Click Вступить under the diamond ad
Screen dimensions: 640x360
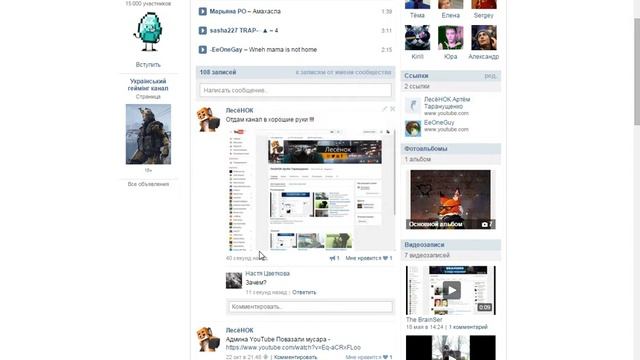[x=148, y=64]
